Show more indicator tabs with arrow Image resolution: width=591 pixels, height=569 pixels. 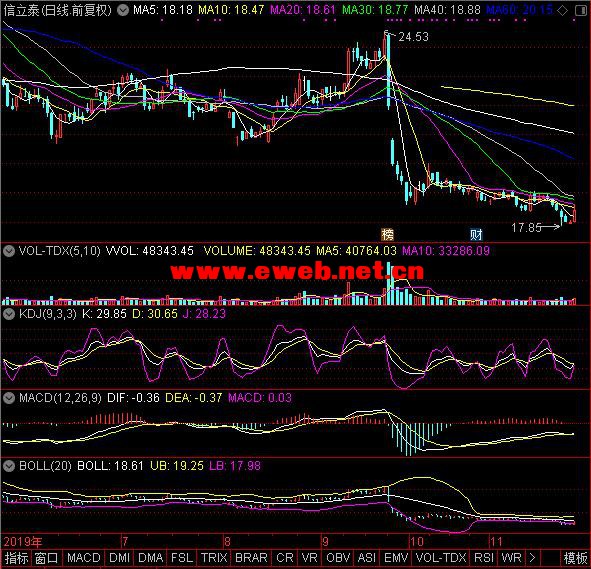pyautogui.click(x=532, y=558)
